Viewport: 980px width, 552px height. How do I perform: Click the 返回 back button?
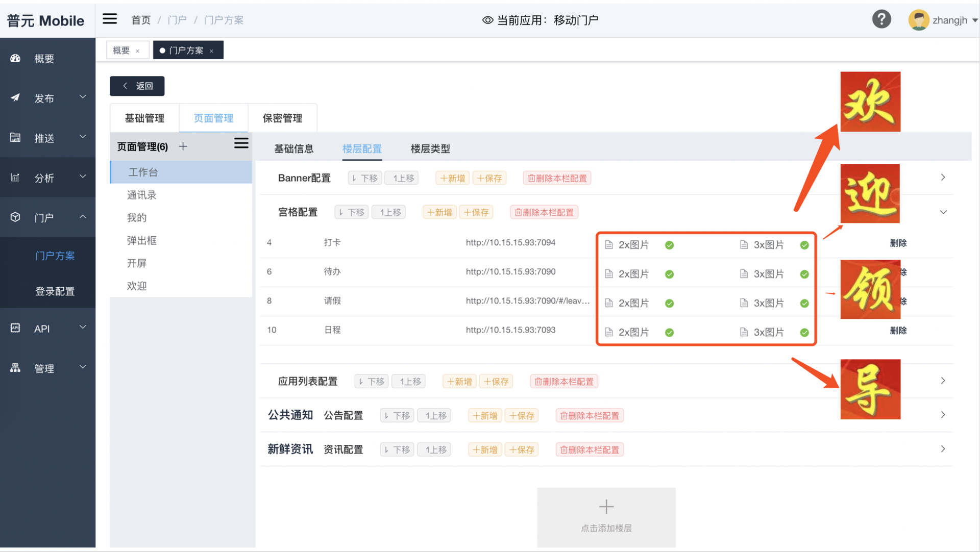click(137, 86)
